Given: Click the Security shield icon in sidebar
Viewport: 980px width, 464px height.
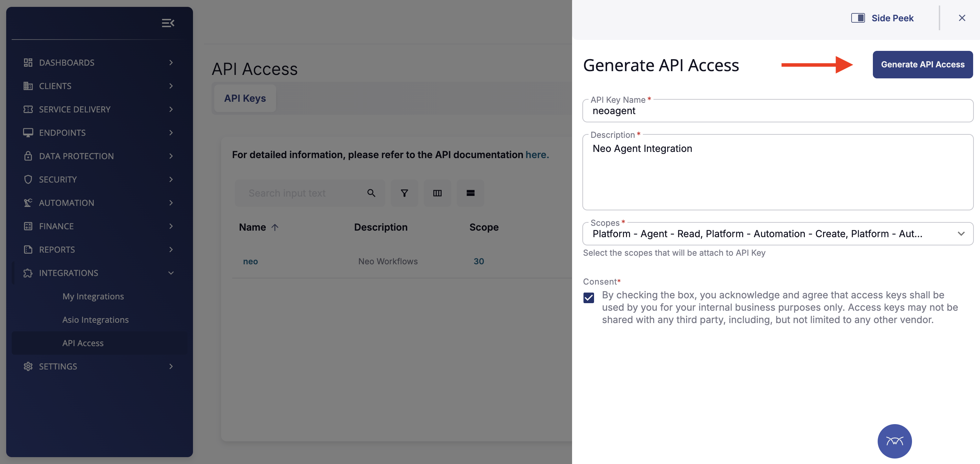Looking at the screenshot, I should point(28,179).
